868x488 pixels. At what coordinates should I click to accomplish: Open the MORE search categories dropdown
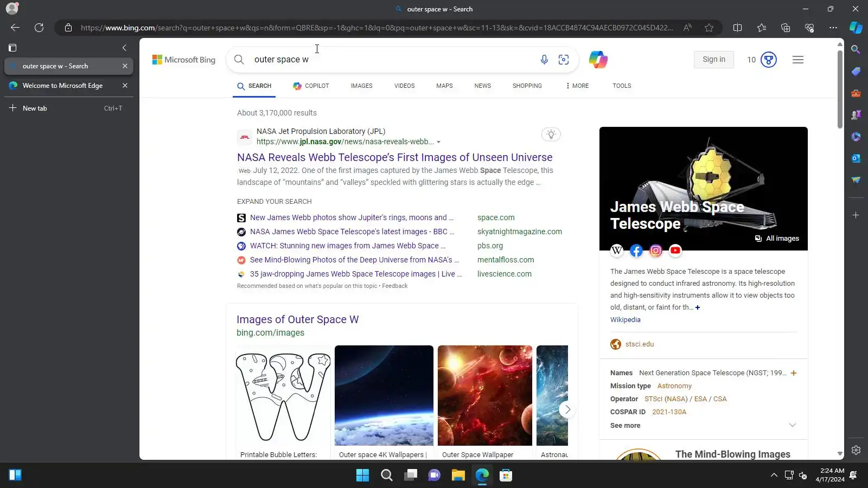click(577, 86)
